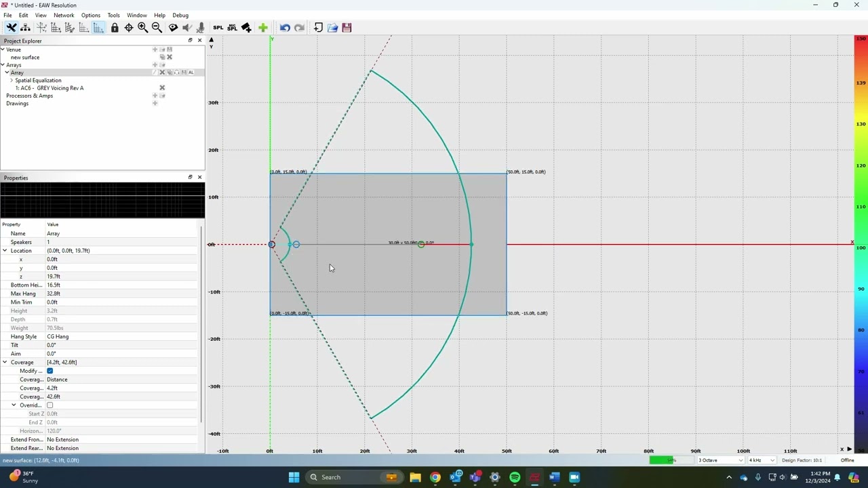The image size is (868, 488).
Task: Click the green plus add icon
Action: 263,28
